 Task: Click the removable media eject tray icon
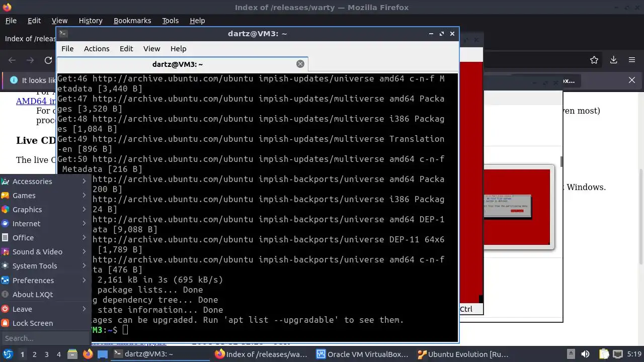[x=571, y=354]
